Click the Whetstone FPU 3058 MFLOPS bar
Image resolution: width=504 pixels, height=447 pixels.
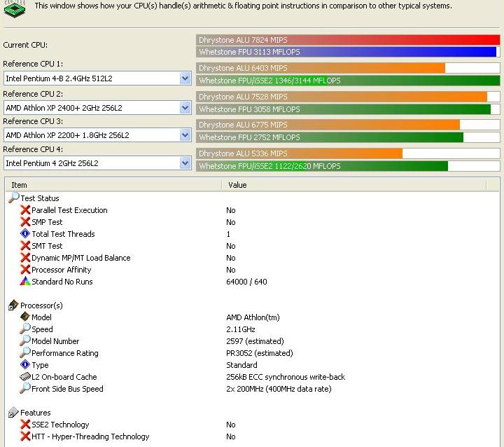(348, 109)
